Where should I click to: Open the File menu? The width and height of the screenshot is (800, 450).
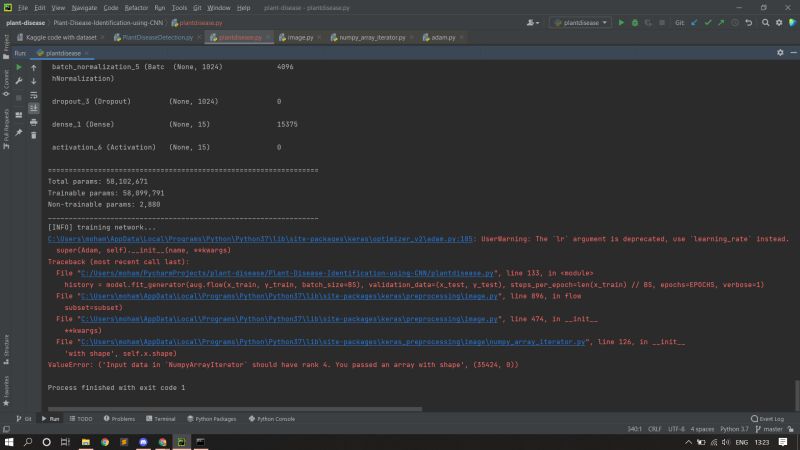point(23,8)
